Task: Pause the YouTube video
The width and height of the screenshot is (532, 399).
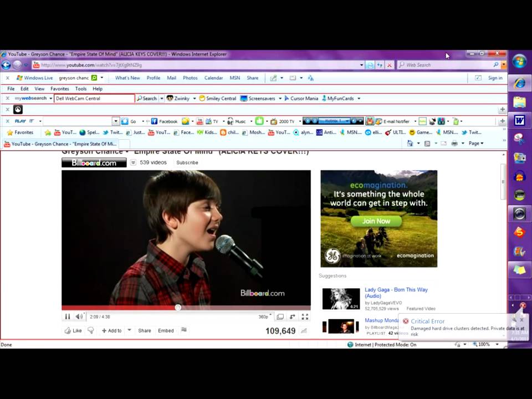Action: [x=68, y=316]
